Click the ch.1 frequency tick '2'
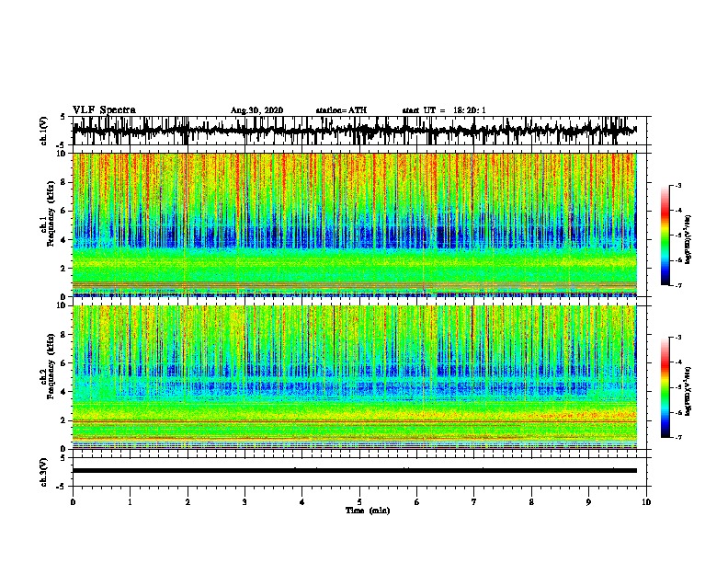 click(x=65, y=269)
